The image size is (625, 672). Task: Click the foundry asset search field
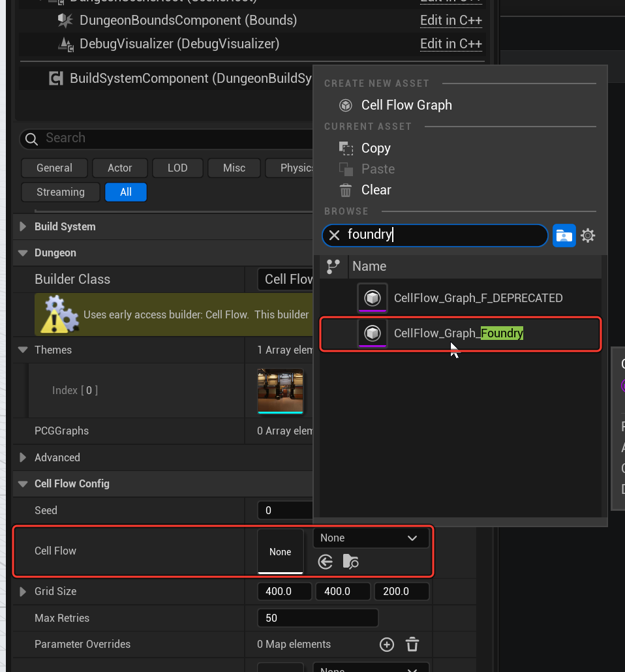(434, 236)
